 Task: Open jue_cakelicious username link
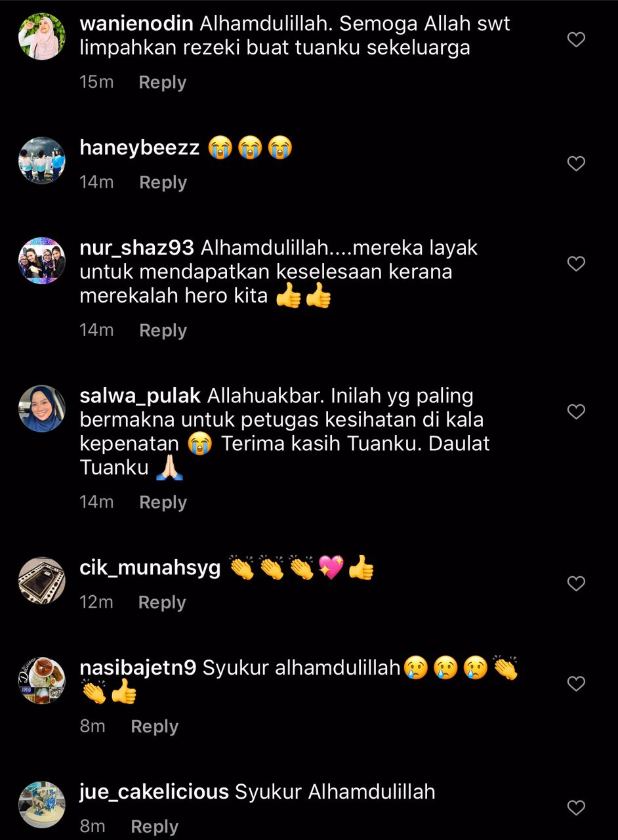coord(154,792)
